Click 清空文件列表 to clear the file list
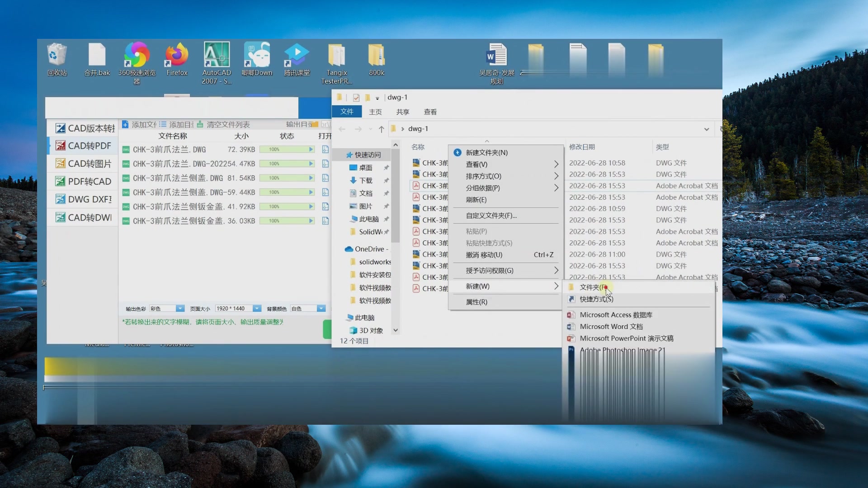868x488 pixels. coord(223,124)
